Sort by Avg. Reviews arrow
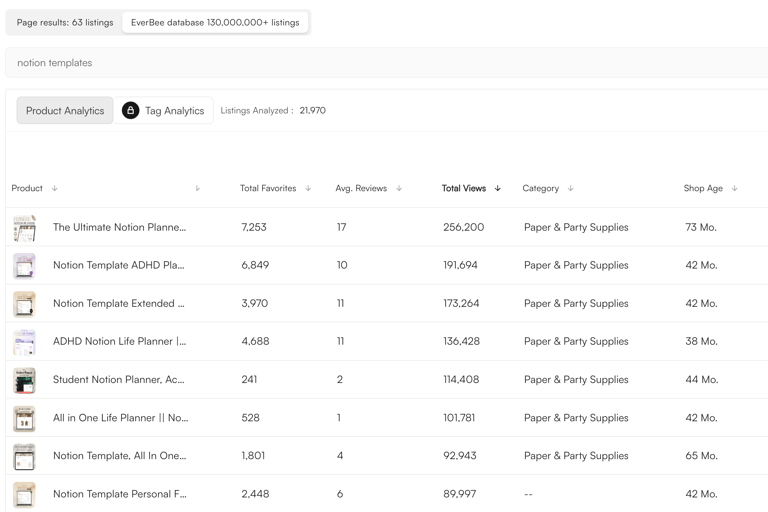Screen dimensions: 768x512 click(x=399, y=188)
